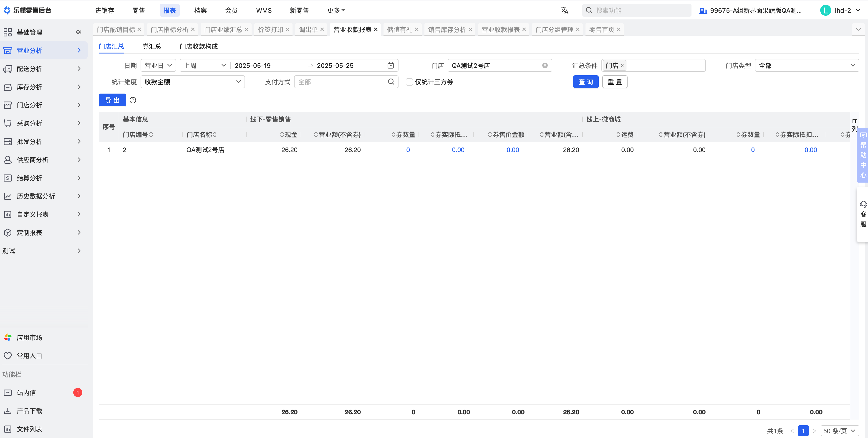This screenshot has height=438, width=868.
Task: Focus the 搜索功能 search field
Action: [637, 10]
